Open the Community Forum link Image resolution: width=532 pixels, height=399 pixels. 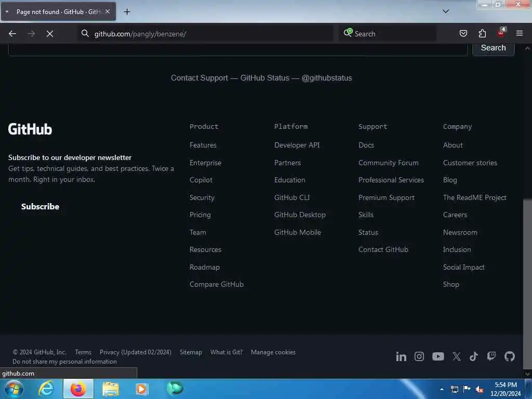[389, 163]
